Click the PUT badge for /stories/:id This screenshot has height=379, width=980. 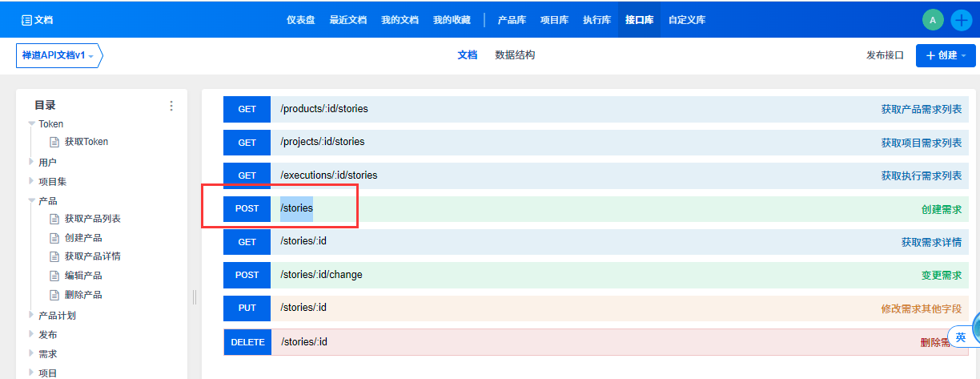[x=247, y=308]
